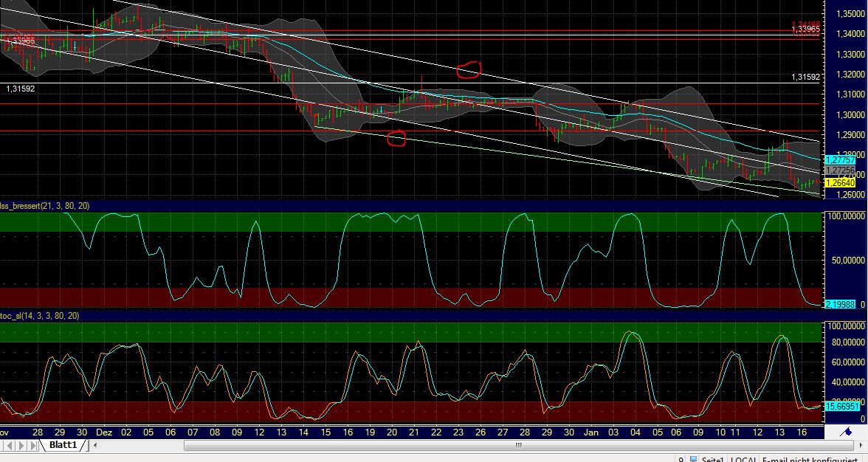Click Seite1 in the status bar
Screen dimensions: 868x462
click(x=713, y=460)
